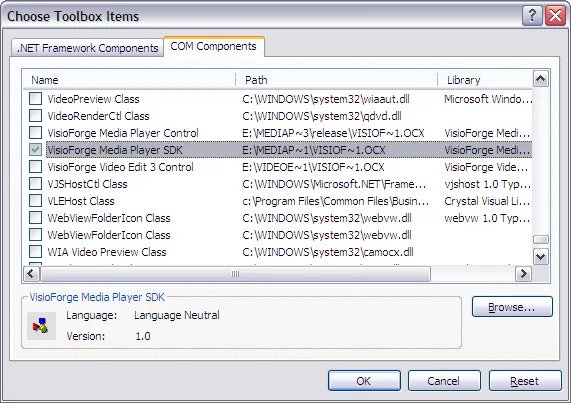Check the VJSHostCtl Class checkbox
The height and width of the screenshot is (403, 571).
[x=35, y=183]
